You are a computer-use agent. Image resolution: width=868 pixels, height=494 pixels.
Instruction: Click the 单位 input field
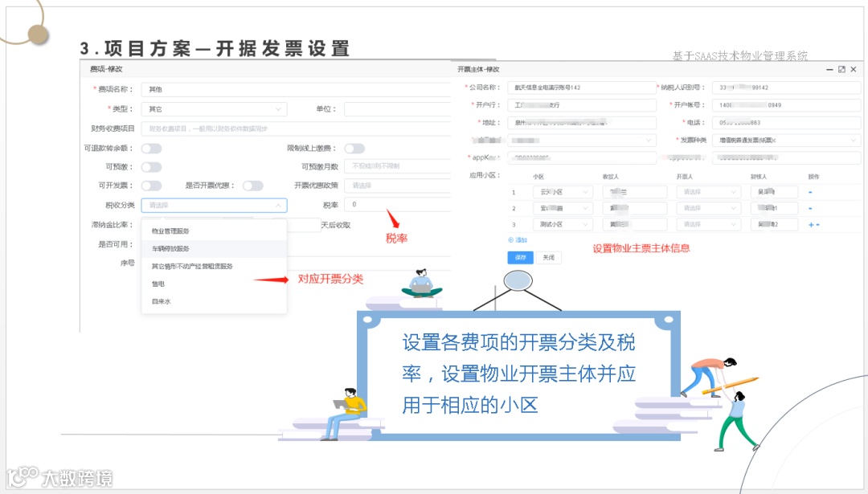click(x=398, y=109)
